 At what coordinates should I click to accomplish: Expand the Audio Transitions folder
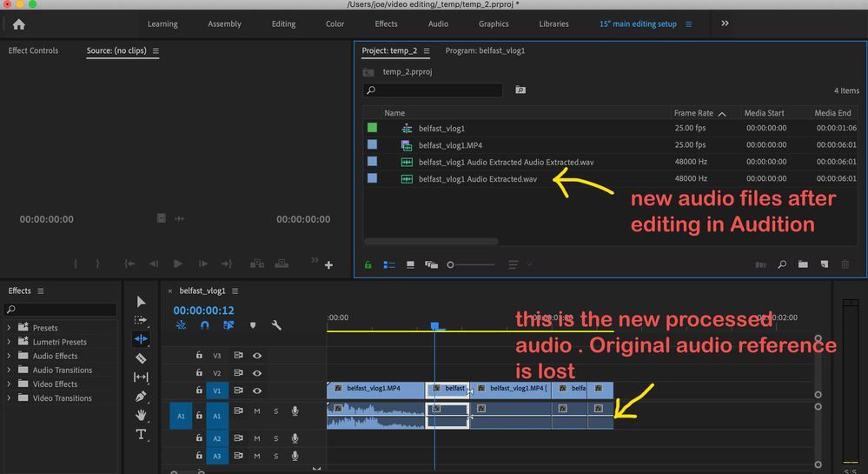[x=9, y=370]
